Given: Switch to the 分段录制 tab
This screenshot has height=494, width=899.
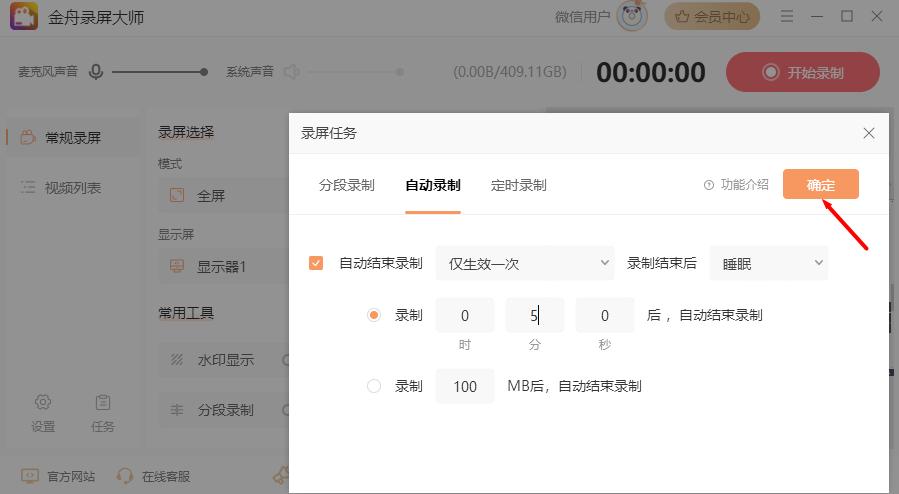Looking at the screenshot, I should [347, 185].
